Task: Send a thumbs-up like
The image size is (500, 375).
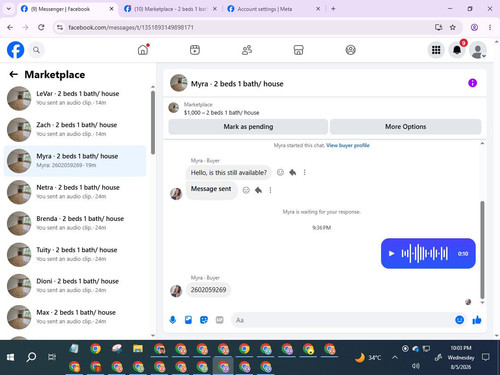Action: [477, 320]
